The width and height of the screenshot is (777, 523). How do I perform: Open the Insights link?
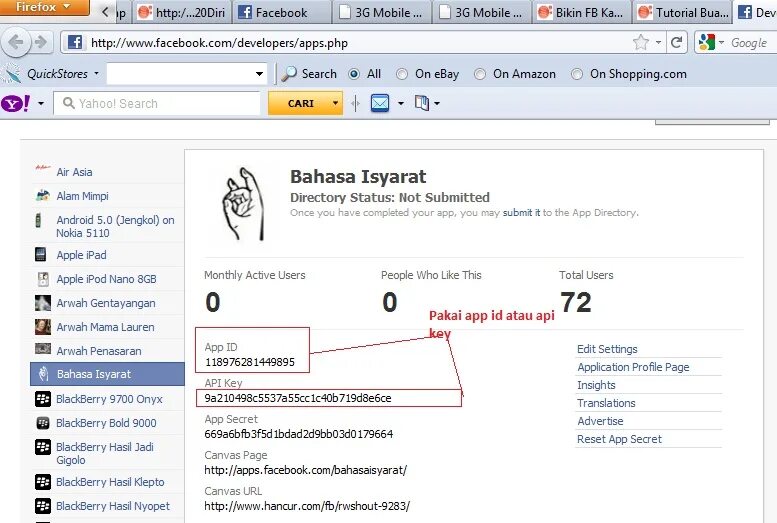(x=596, y=385)
